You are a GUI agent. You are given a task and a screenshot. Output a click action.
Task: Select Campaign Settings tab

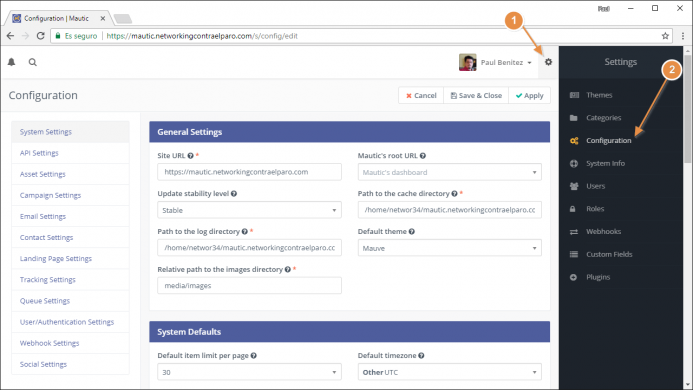click(70, 195)
